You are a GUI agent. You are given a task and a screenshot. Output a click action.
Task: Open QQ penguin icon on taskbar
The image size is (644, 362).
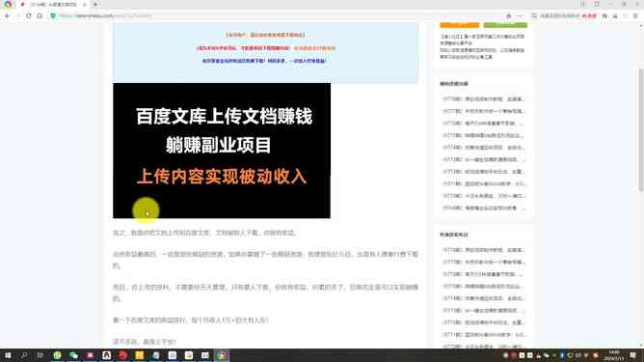coord(106,355)
